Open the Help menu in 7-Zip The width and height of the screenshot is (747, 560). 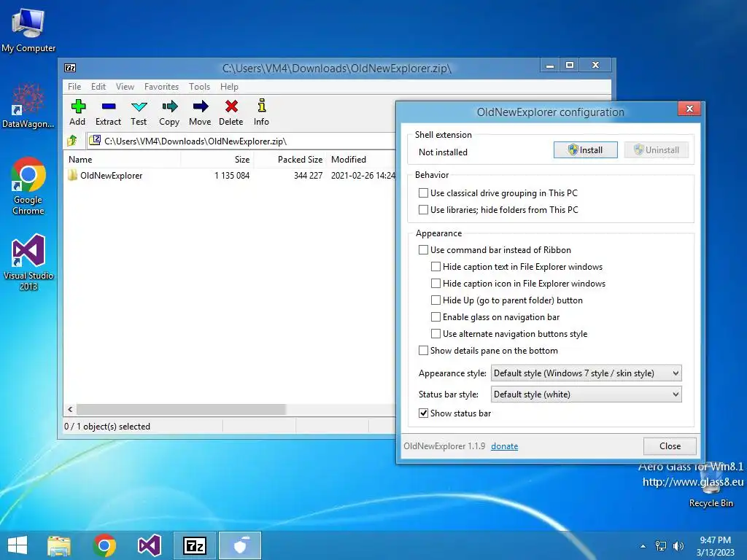tap(229, 87)
